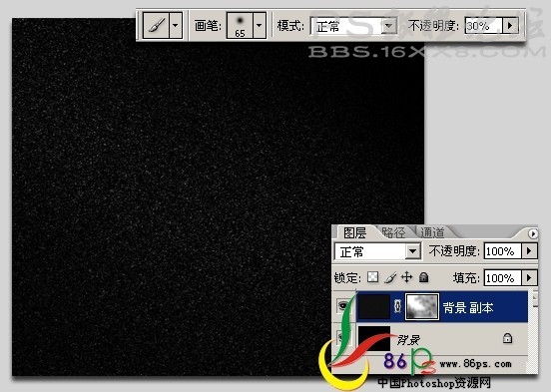
Task: Hide the 背景 副本 layer
Action: 343,306
